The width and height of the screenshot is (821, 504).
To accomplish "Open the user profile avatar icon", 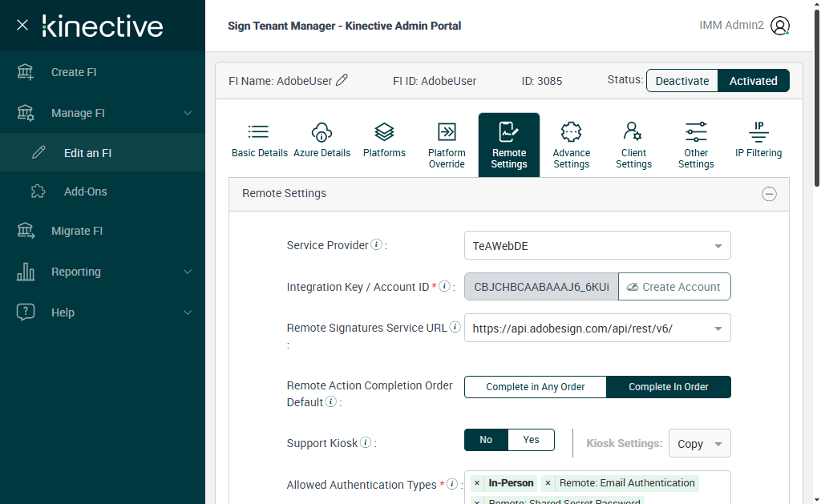I will 779,26.
